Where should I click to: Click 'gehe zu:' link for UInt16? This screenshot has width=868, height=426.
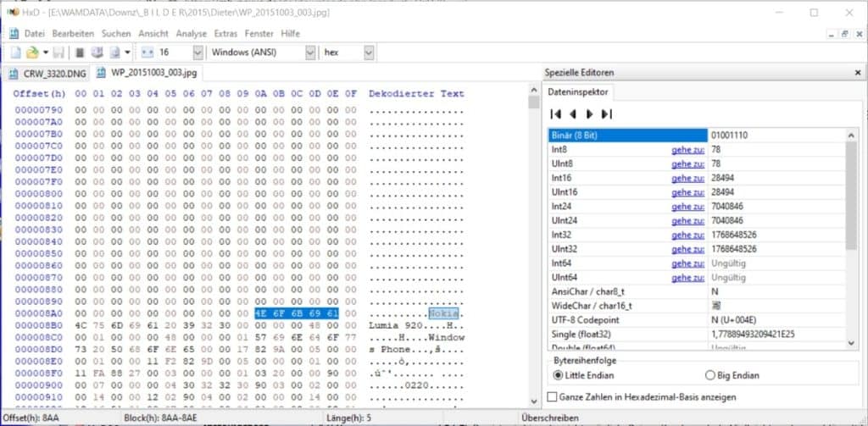(x=688, y=192)
